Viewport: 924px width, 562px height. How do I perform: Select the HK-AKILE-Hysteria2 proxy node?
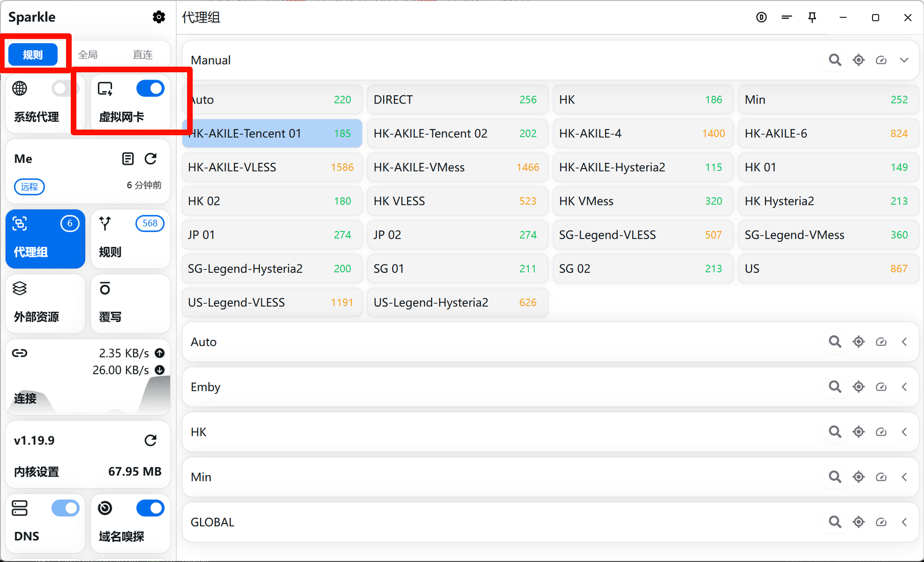tap(642, 168)
